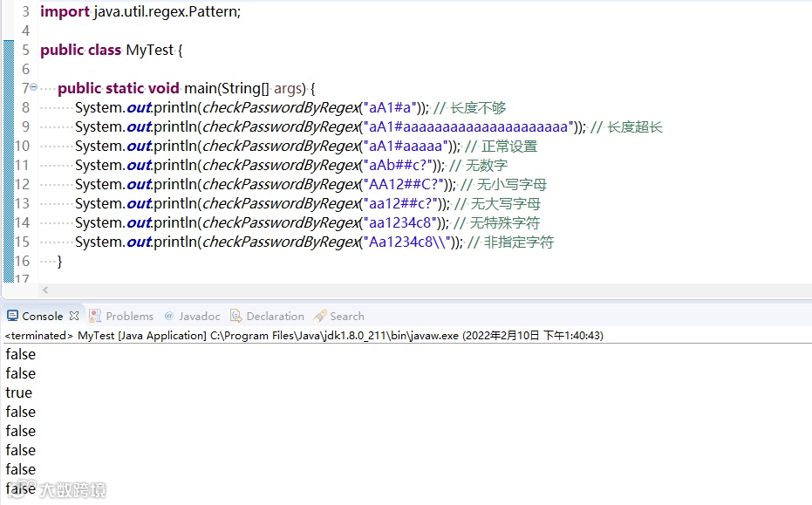This screenshot has width=812, height=505.
Task: Open the Search tab
Action: point(347,316)
